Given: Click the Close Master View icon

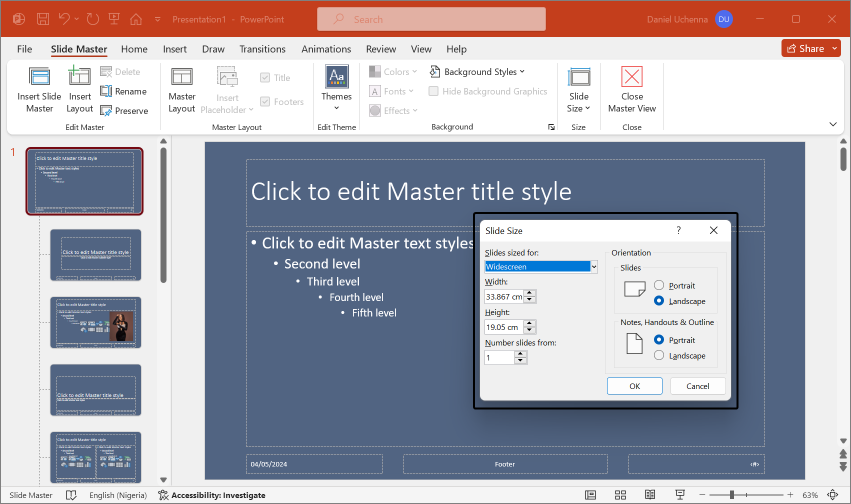Looking at the screenshot, I should pyautogui.click(x=631, y=77).
